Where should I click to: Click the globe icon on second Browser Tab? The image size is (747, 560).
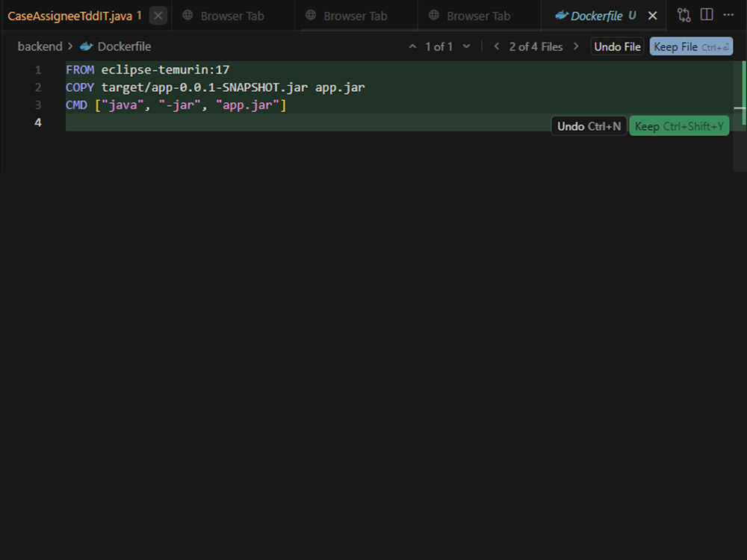(311, 15)
